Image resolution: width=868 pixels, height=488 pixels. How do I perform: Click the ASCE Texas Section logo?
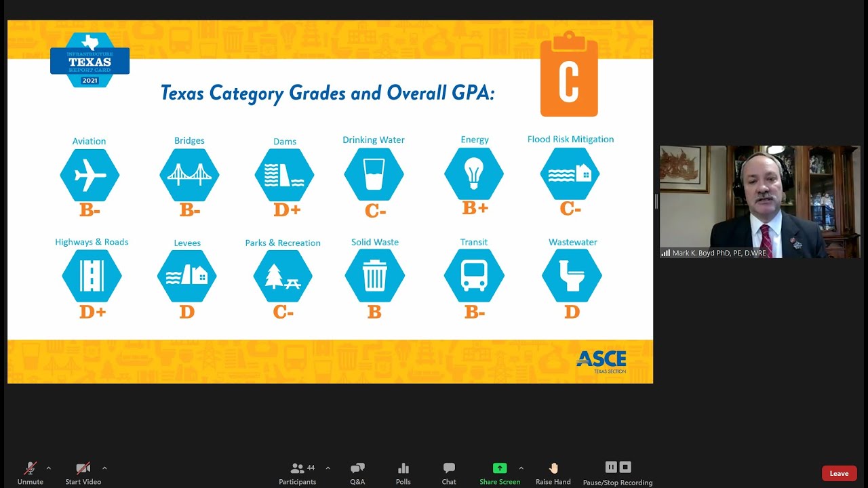pyautogui.click(x=601, y=361)
